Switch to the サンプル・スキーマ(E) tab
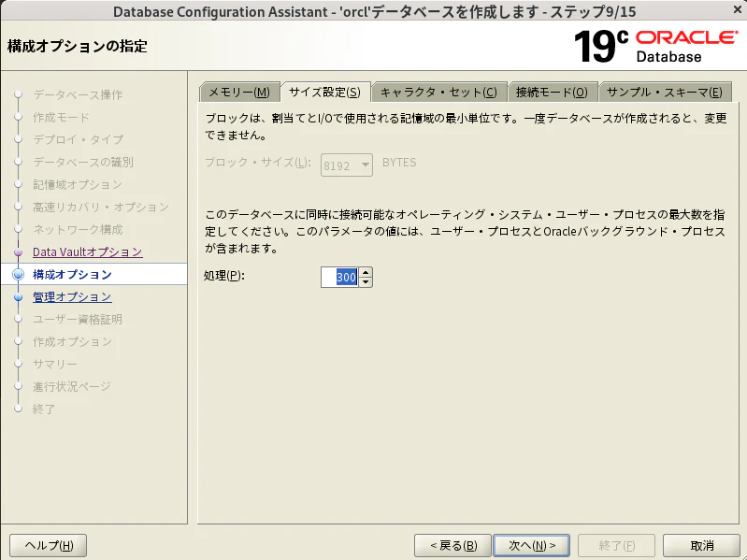 click(x=665, y=92)
